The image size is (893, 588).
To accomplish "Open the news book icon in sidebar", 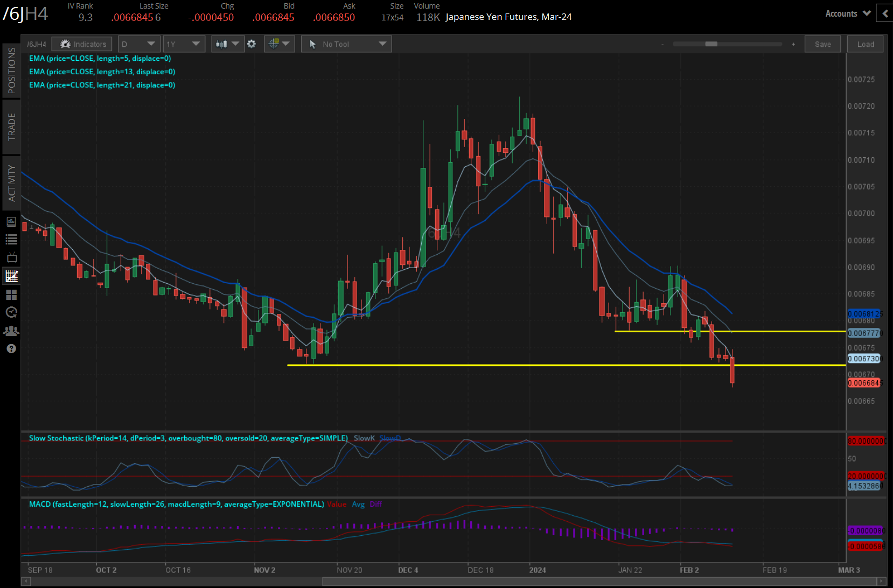I will pos(11,222).
